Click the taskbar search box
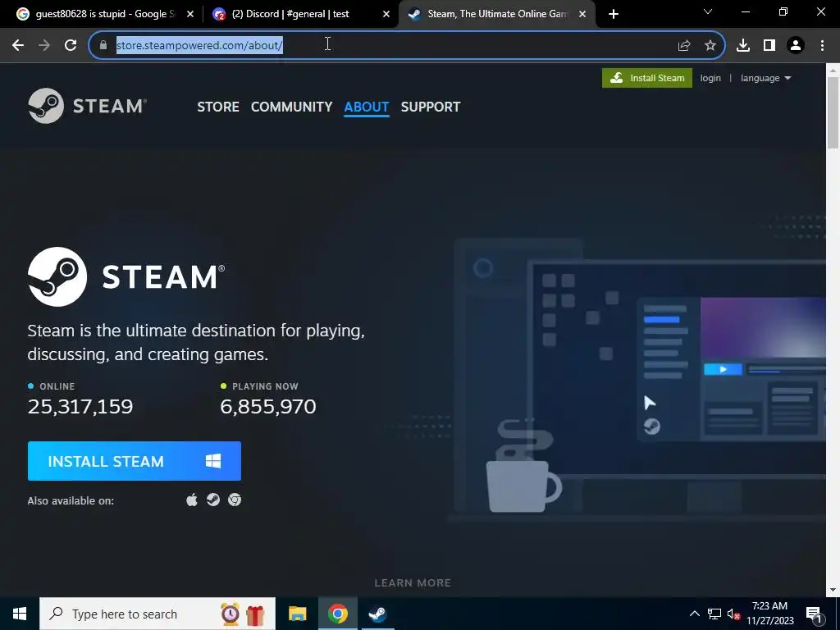840x630 pixels. click(157, 614)
